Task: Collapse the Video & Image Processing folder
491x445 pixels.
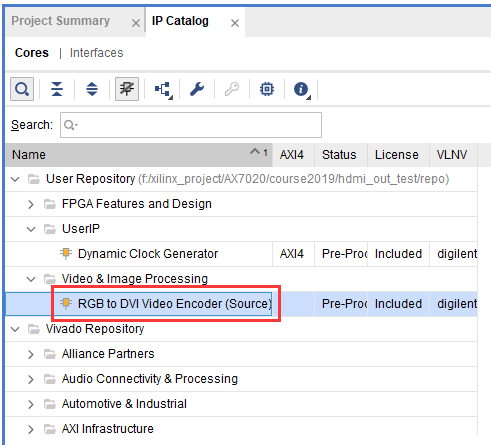Action: (31, 279)
